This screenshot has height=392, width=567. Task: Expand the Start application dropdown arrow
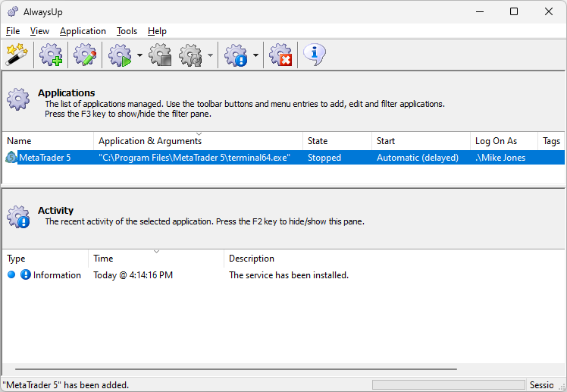pos(139,55)
